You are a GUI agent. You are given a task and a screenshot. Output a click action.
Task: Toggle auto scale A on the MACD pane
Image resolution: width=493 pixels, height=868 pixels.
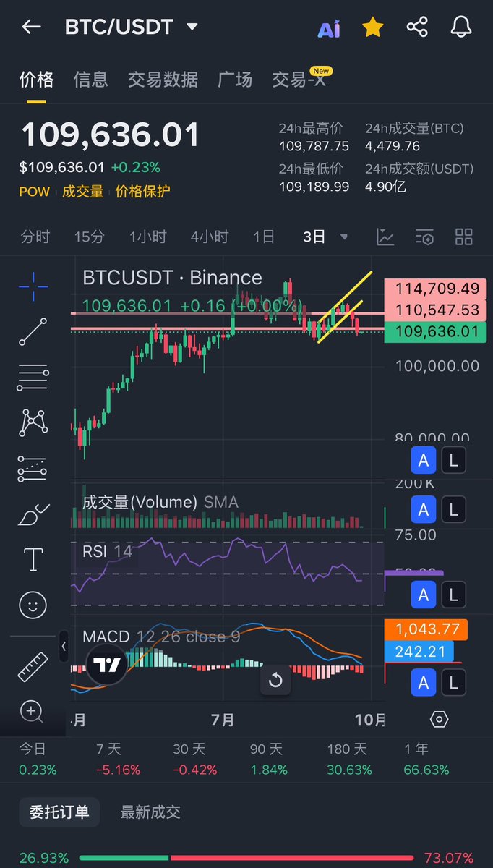click(x=424, y=682)
